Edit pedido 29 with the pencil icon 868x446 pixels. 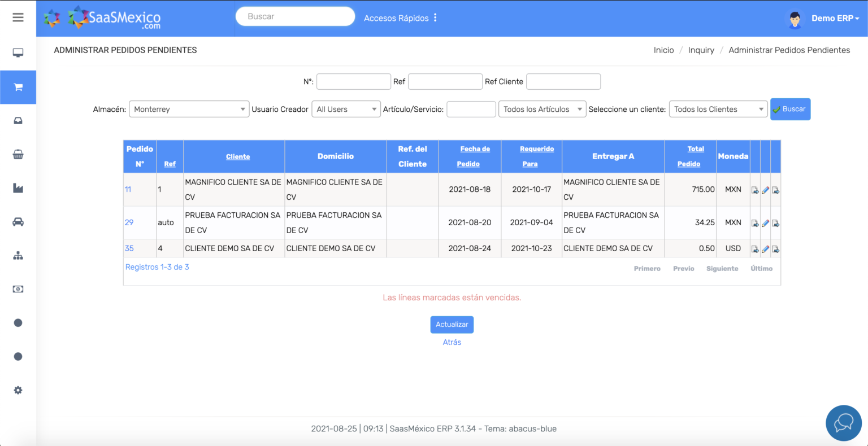(766, 223)
